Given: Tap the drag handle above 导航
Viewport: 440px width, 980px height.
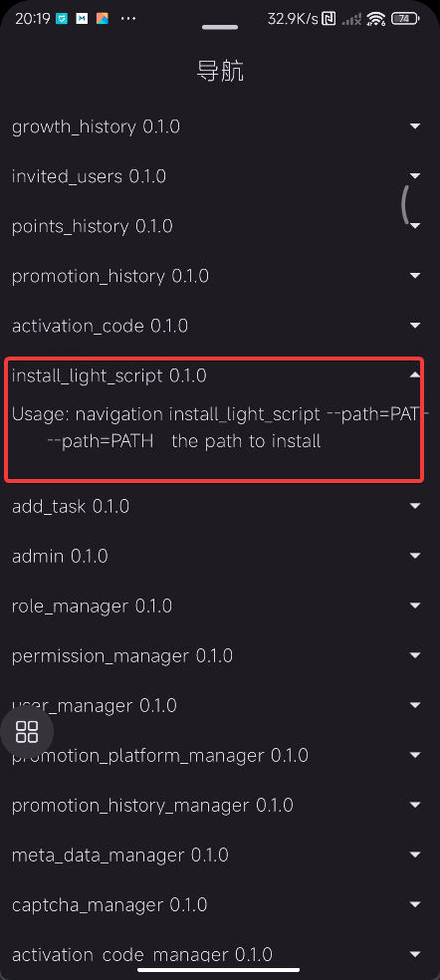Looking at the screenshot, I should (220, 28).
